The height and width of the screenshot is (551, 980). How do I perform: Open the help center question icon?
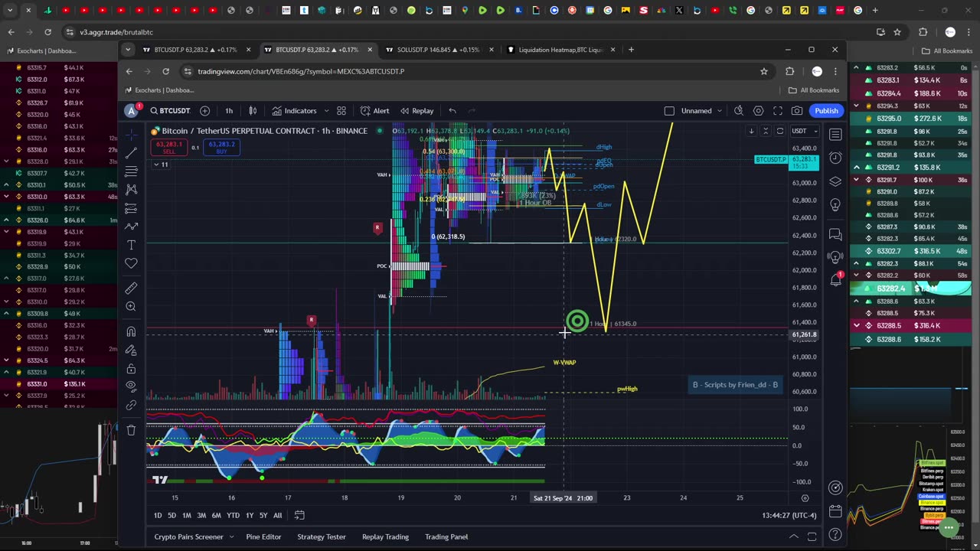pos(835,534)
